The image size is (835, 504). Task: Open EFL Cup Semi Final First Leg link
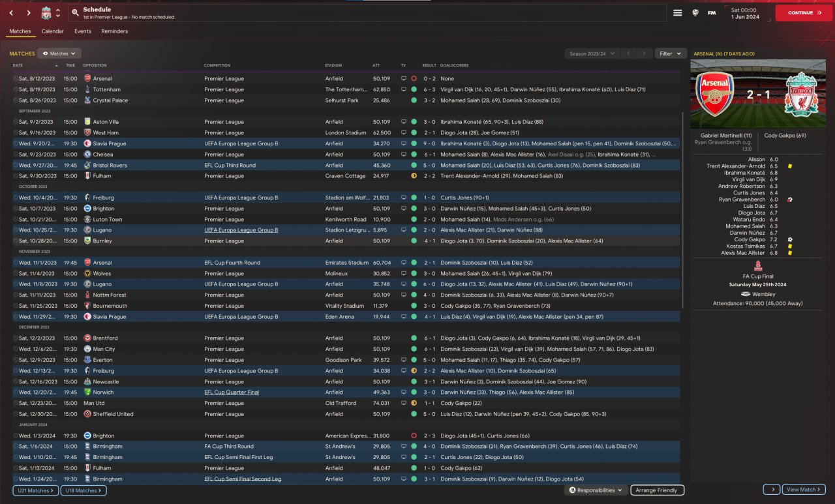(x=238, y=457)
